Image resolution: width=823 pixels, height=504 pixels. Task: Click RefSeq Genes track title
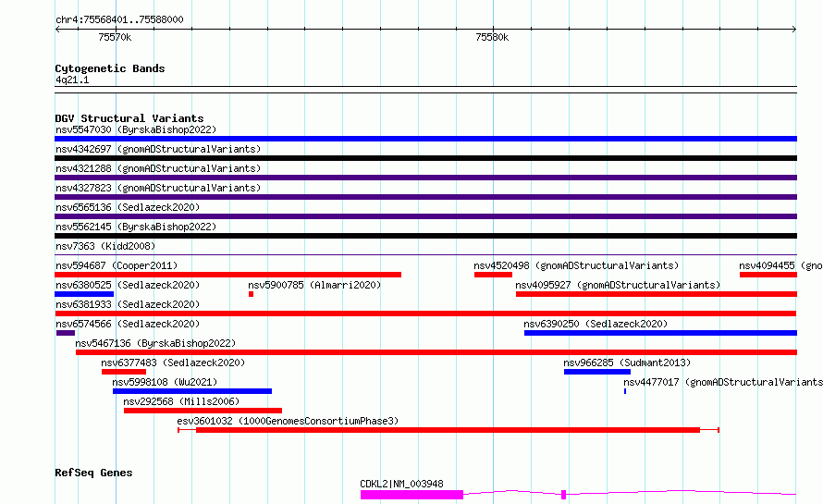tap(94, 473)
